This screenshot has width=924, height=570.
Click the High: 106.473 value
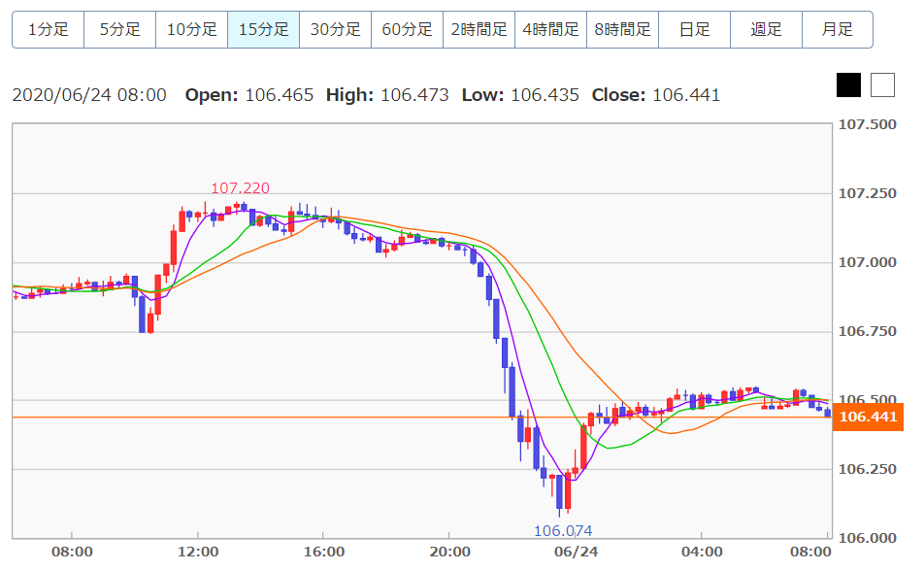pyautogui.click(x=387, y=95)
